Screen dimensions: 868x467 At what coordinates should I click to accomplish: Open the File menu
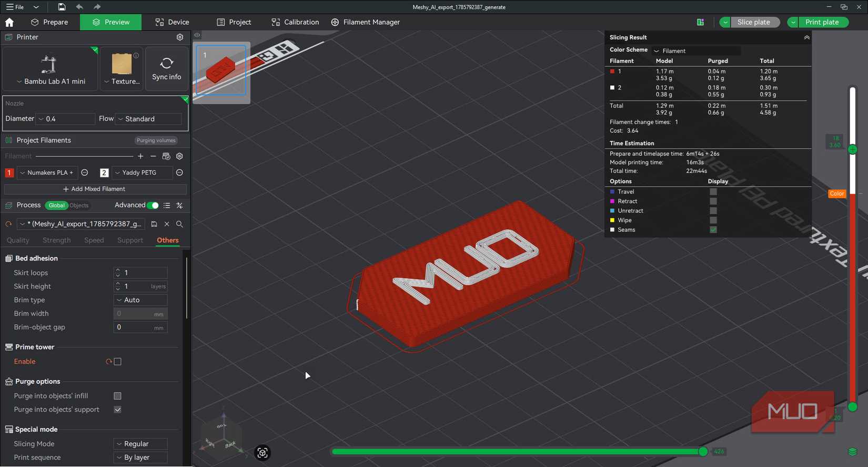(x=15, y=7)
